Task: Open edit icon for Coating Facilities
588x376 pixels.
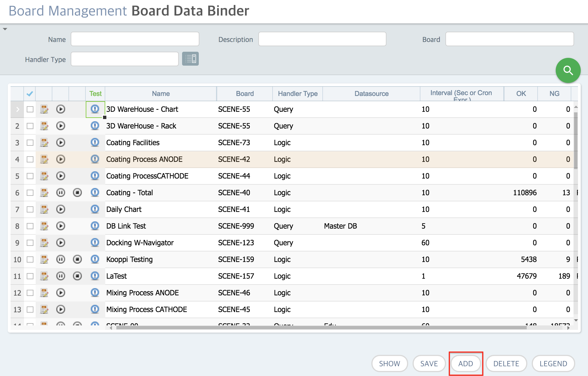Action: click(44, 142)
